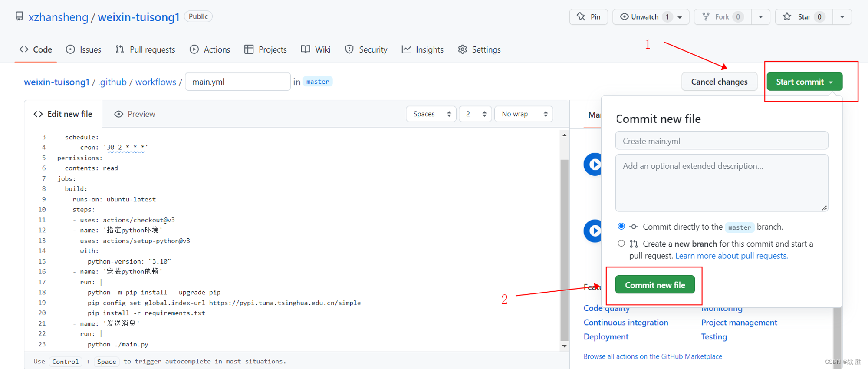Click the optional extended description textarea
This screenshot has height=369, width=868.
coord(721,183)
